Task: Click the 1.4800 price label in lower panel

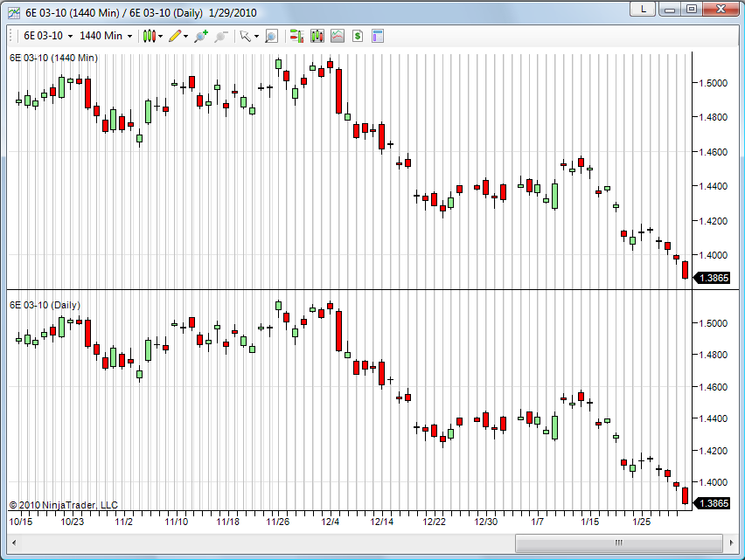Action: click(714, 355)
